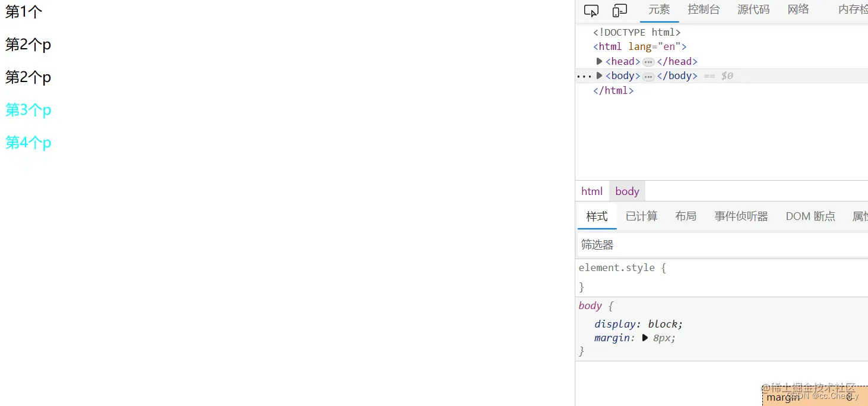Open the DOM 断点 pane tab
The width and height of the screenshot is (868, 406).
point(810,216)
